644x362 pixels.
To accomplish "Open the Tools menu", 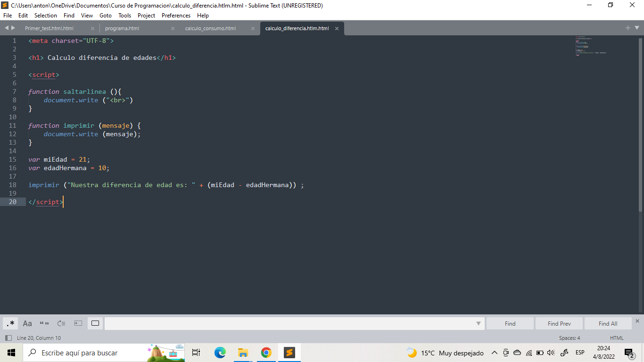I will [x=125, y=16].
